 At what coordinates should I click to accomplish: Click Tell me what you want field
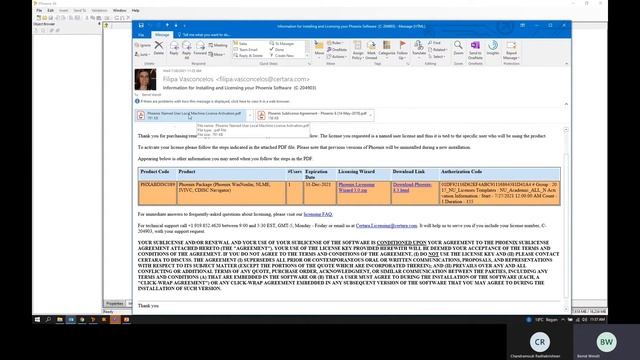click(x=205, y=35)
